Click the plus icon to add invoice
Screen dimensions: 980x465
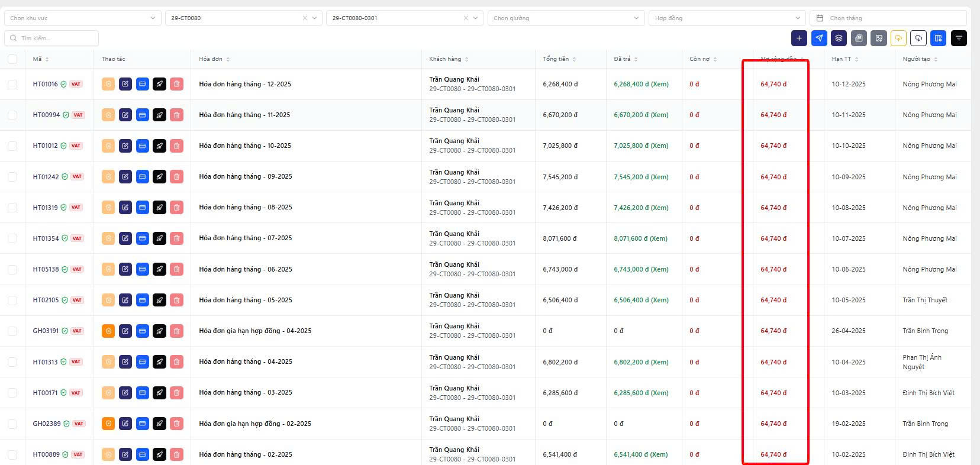(799, 38)
